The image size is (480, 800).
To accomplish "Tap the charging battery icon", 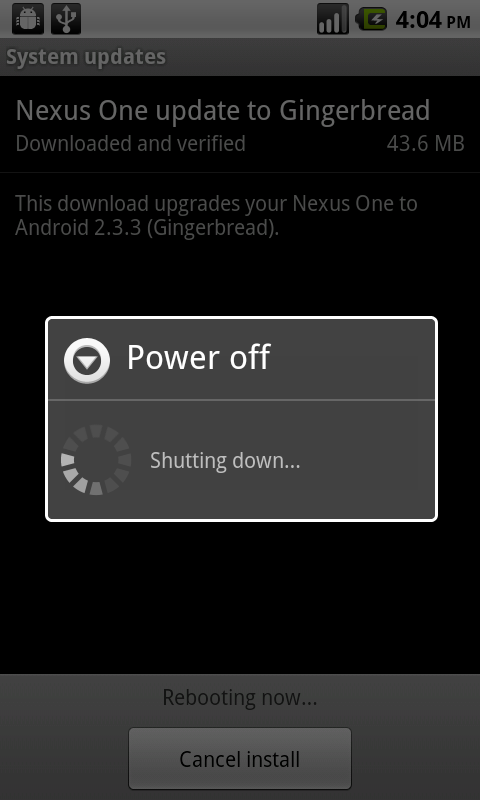I will (371, 20).
